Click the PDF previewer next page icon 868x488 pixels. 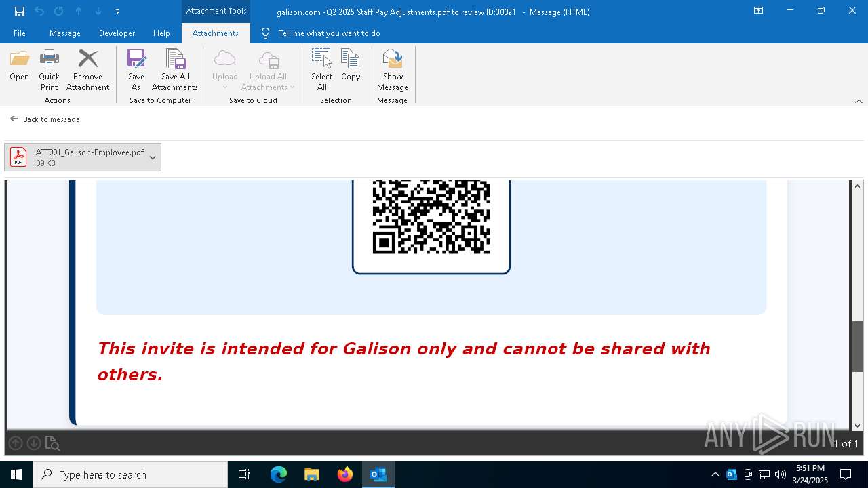coord(33,443)
